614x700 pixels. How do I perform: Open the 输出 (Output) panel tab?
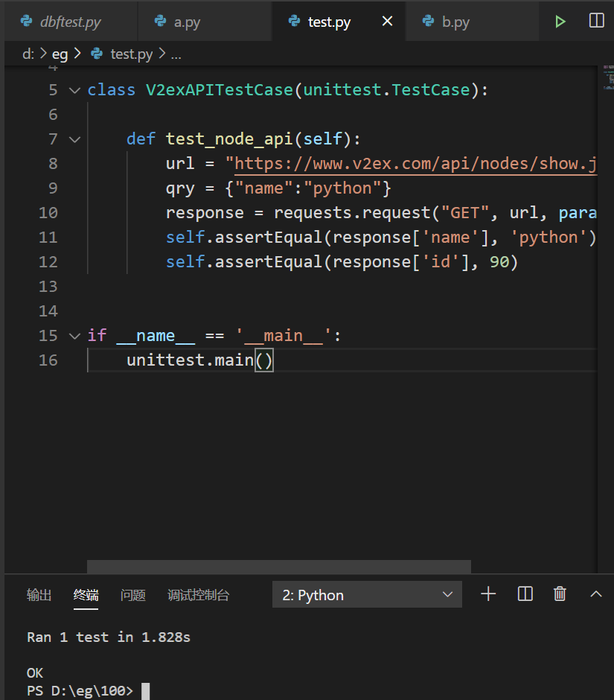[39, 594]
